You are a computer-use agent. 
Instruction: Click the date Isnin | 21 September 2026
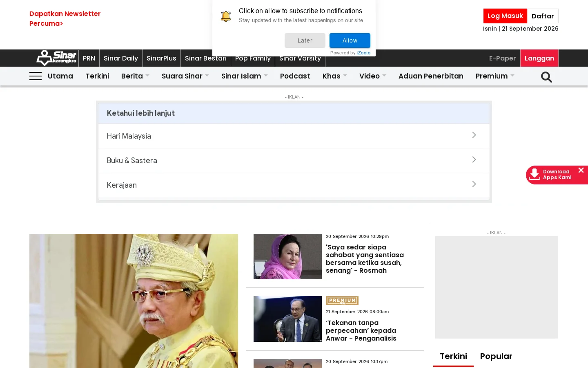(521, 29)
